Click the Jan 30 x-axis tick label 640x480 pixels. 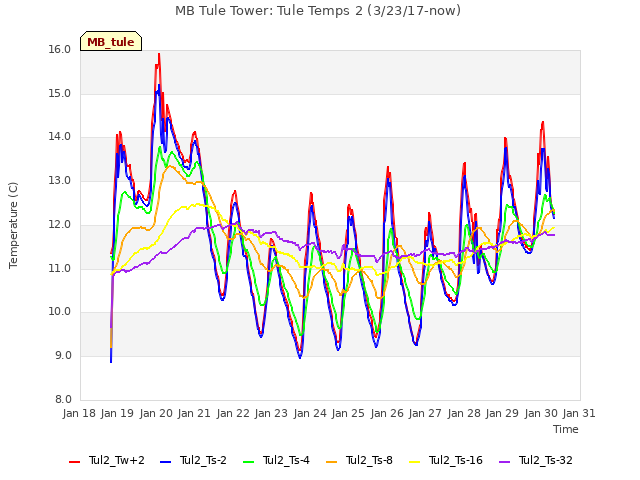541,413
